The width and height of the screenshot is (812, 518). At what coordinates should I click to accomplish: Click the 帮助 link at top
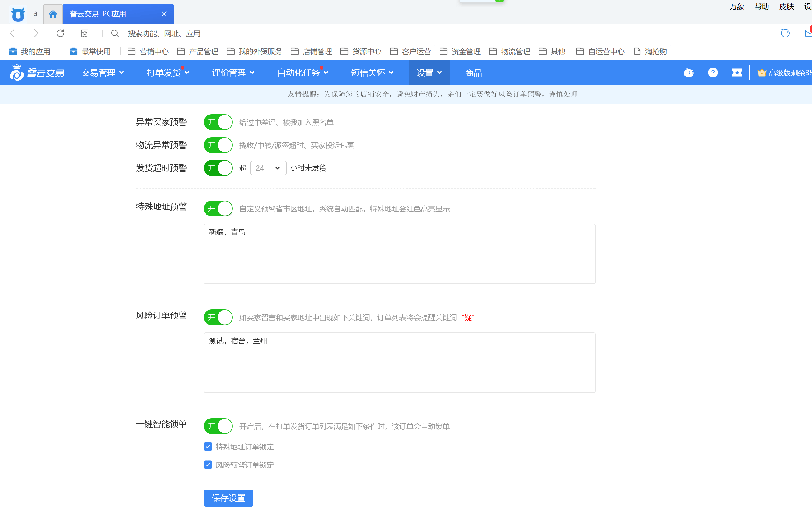[x=762, y=7]
